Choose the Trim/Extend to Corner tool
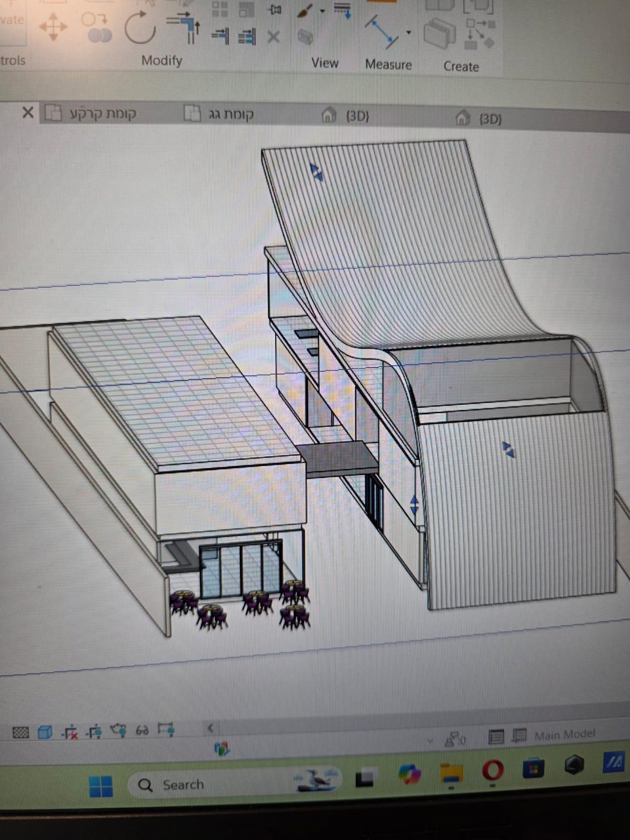 click(x=183, y=26)
